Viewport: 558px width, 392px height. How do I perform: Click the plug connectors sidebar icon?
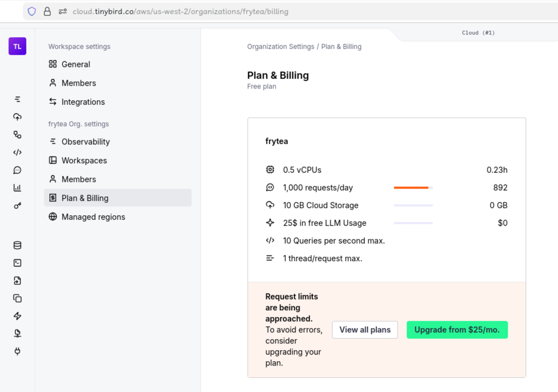17,351
